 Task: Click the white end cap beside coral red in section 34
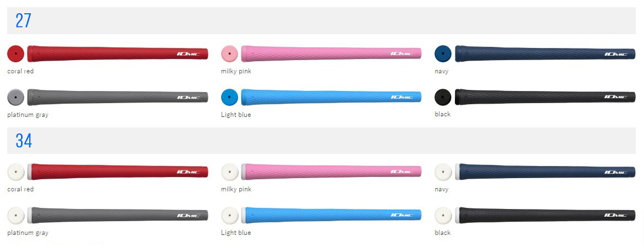tap(15, 171)
